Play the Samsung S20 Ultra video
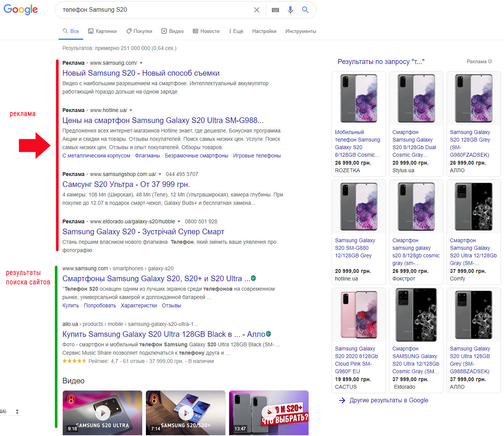The image size is (504, 436). coord(102,413)
